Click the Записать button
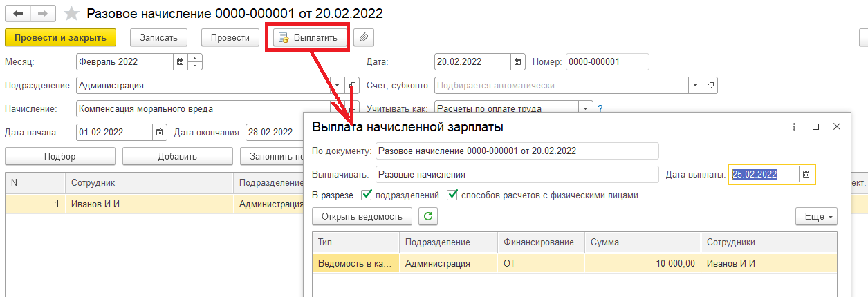The height and width of the screenshot is (297, 868). [158, 37]
